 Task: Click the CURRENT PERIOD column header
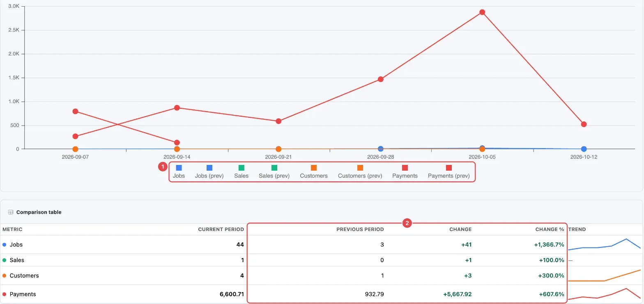click(221, 229)
